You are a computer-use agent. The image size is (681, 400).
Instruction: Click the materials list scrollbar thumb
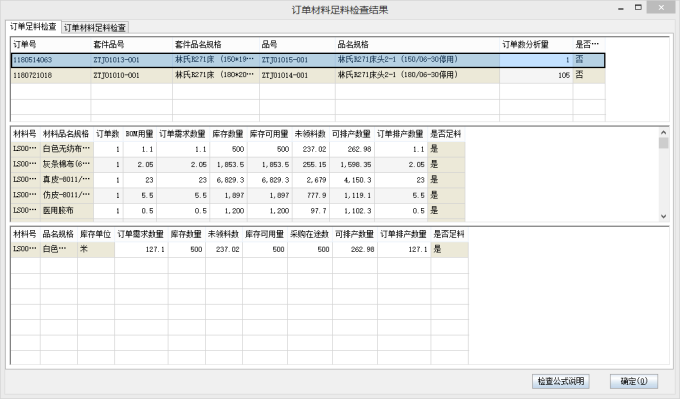tap(663, 143)
